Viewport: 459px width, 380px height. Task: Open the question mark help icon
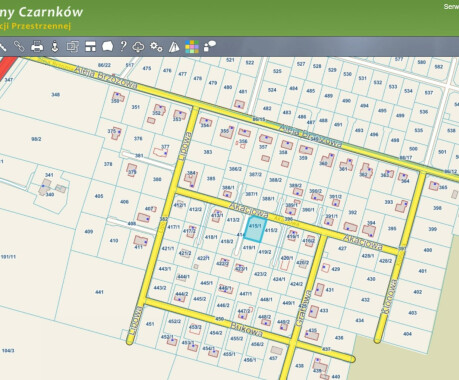tap(123, 46)
